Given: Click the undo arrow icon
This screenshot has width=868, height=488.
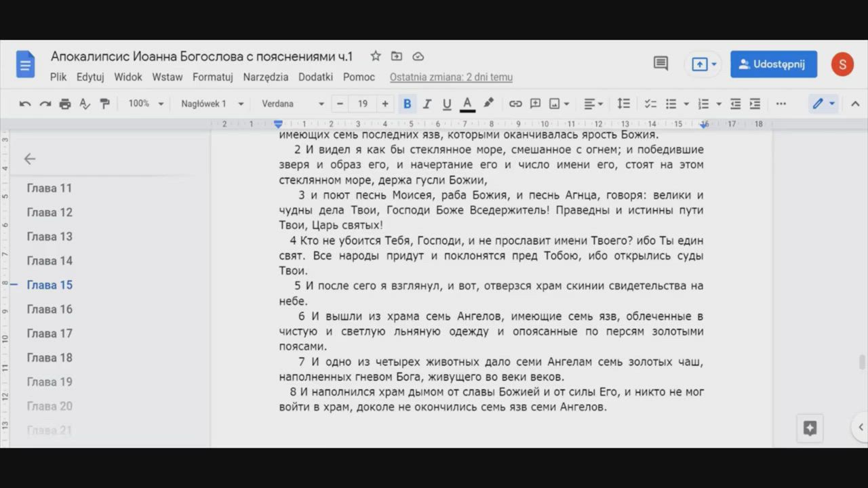Looking at the screenshot, I should (25, 104).
